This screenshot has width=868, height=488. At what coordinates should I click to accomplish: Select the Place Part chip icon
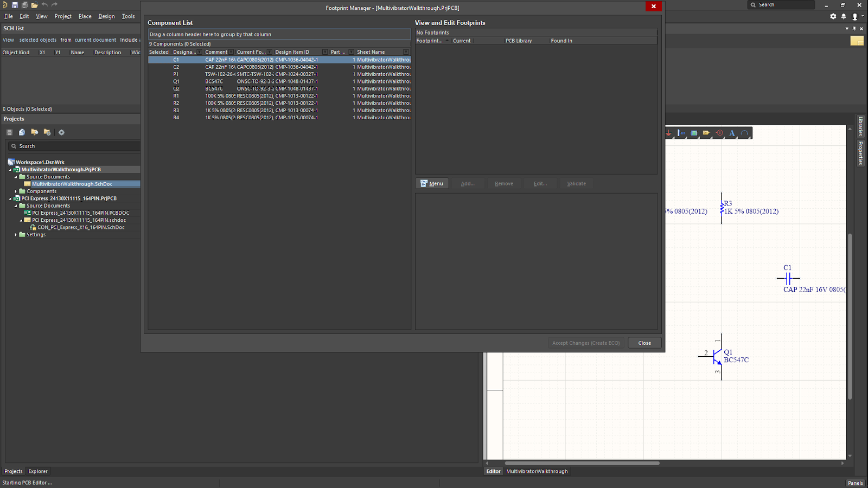point(694,133)
